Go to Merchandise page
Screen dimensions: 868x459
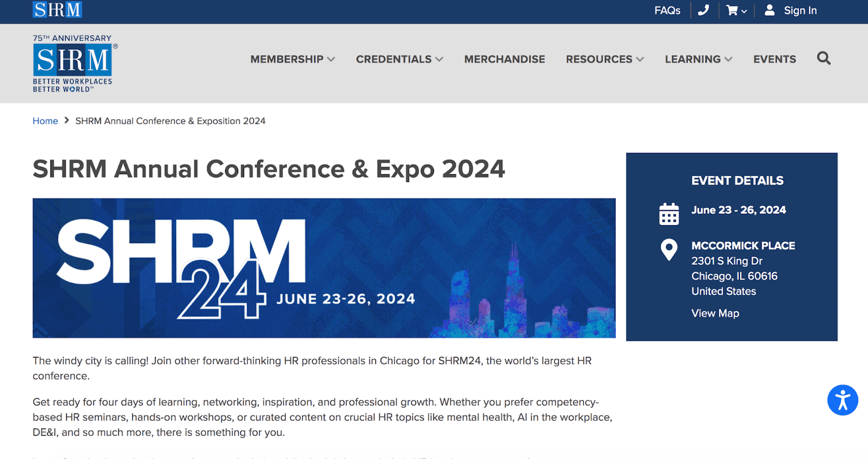505,59
